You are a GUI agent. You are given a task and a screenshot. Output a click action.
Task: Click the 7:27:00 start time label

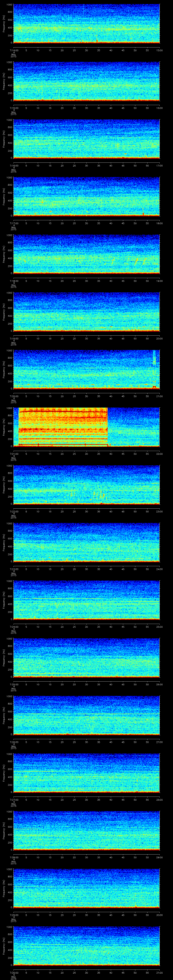(x=14, y=799)
